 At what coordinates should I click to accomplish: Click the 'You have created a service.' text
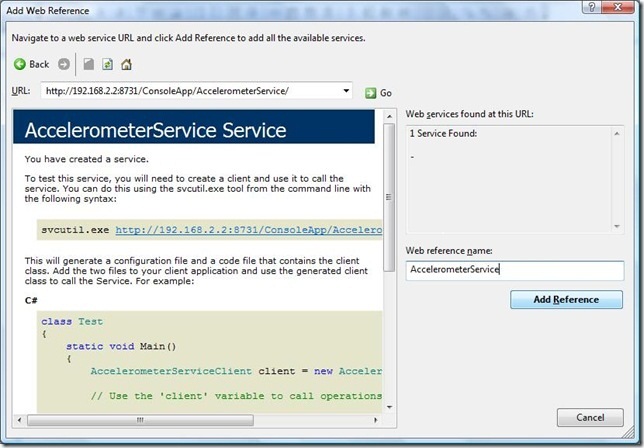87,159
